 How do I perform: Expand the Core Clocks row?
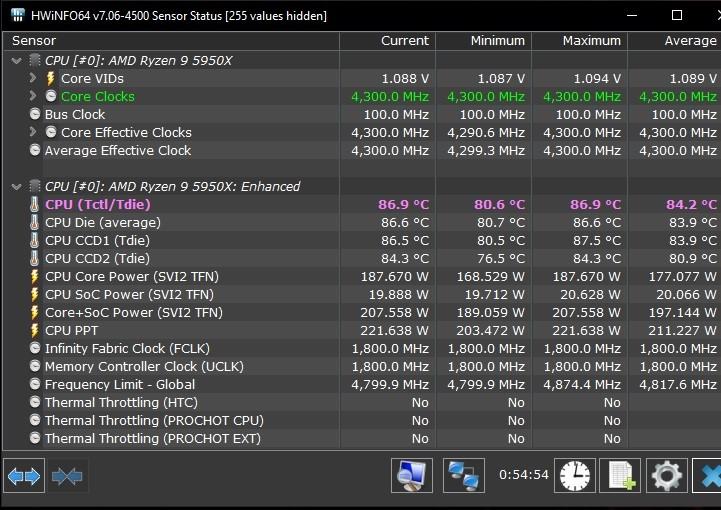[x=33, y=96]
